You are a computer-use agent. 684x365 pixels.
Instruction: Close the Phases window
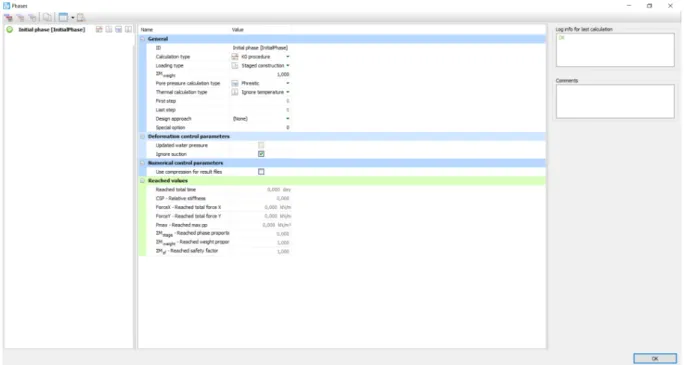click(x=670, y=6)
